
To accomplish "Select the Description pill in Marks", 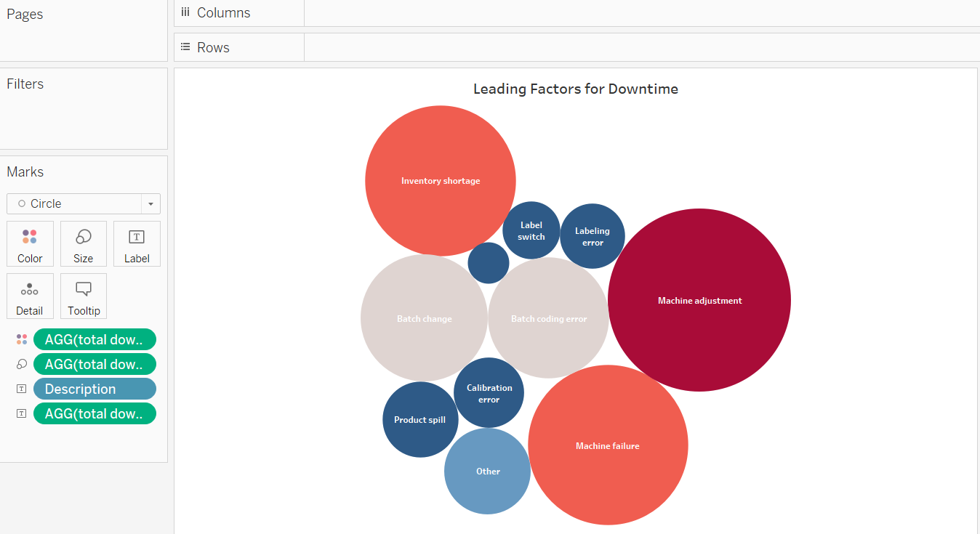I will (x=95, y=389).
